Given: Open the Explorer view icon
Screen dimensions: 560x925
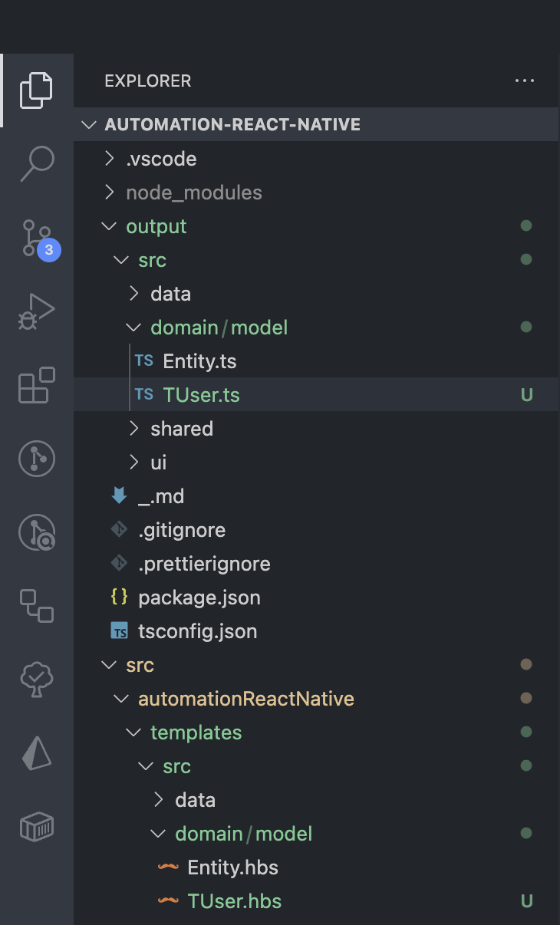Looking at the screenshot, I should click(36, 90).
